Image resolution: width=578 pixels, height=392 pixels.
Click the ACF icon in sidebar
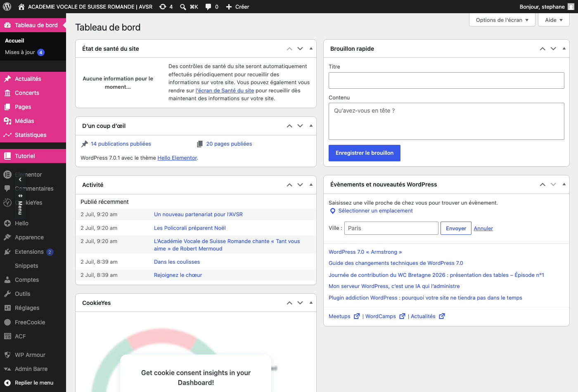[x=7, y=336]
